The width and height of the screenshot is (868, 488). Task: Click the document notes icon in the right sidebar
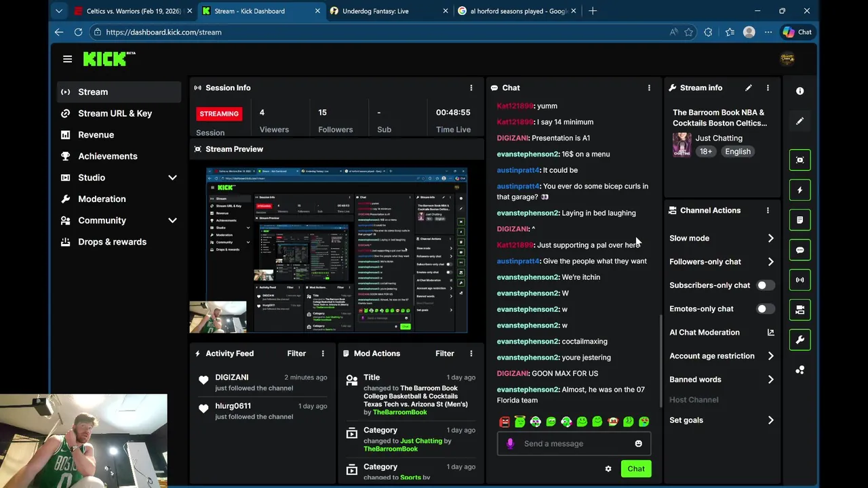coord(800,220)
